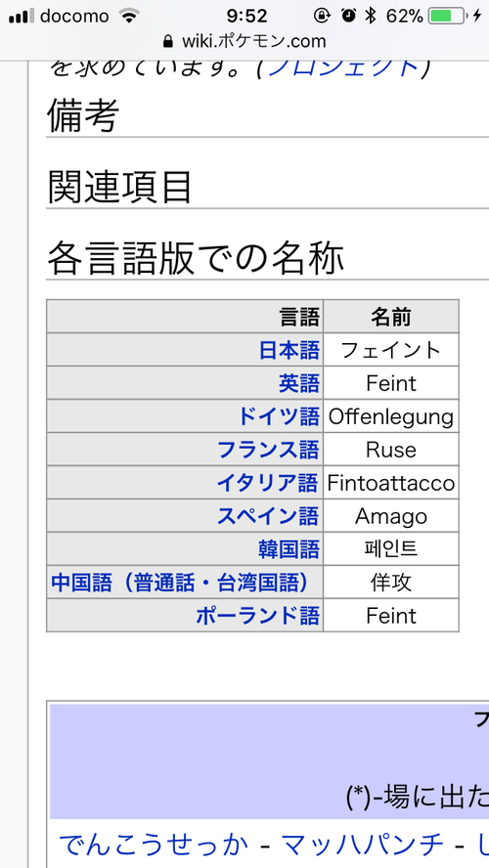Open the 韓国語 language link

(x=289, y=549)
